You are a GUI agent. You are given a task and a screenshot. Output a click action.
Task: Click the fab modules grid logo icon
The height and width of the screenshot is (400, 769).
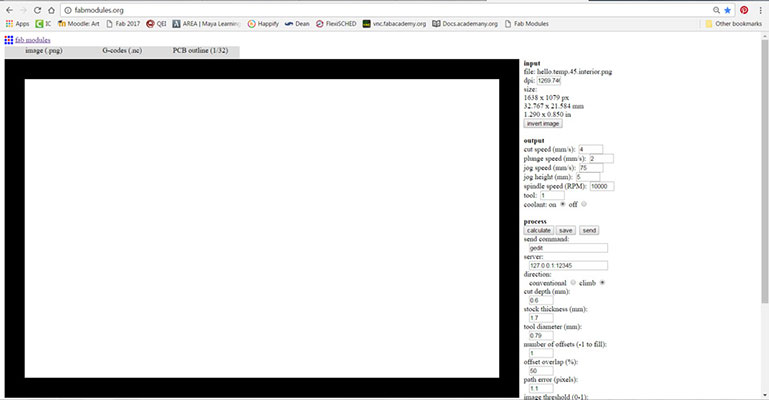pyautogui.click(x=9, y=40)
